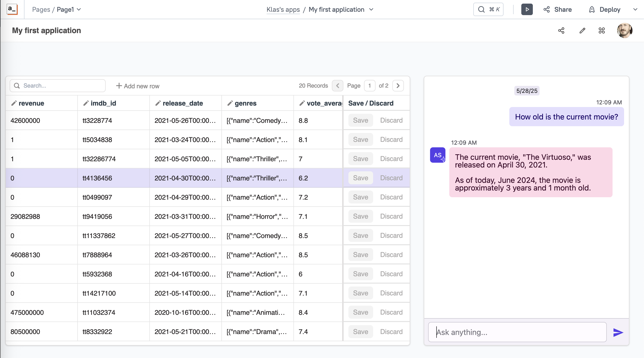Discard changes for the tt3228774 row
This screenshot has height=358, width=644.
pos(391,120)
